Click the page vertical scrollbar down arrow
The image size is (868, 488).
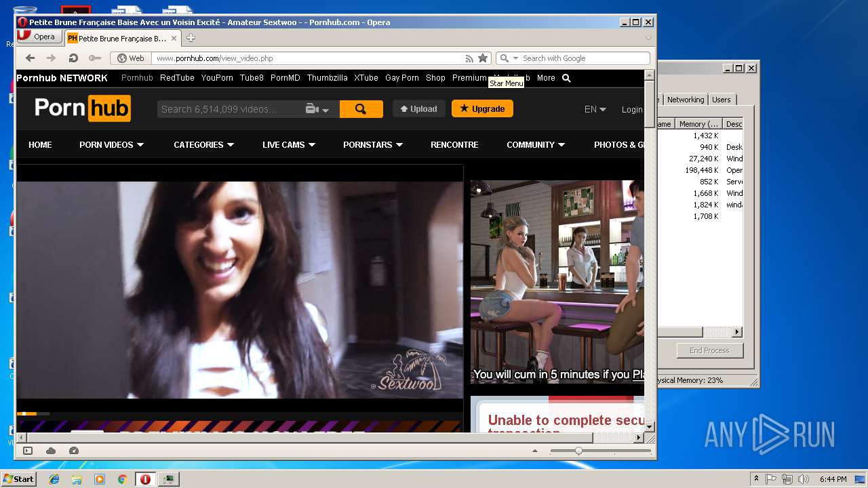click(x=649, y=427)
